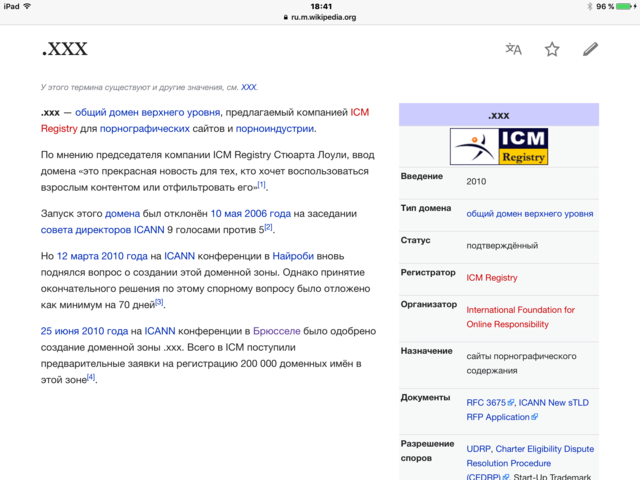
Task: Open the RFC 3675 external link
Action: pyautogui.click(x=490, y=402)
